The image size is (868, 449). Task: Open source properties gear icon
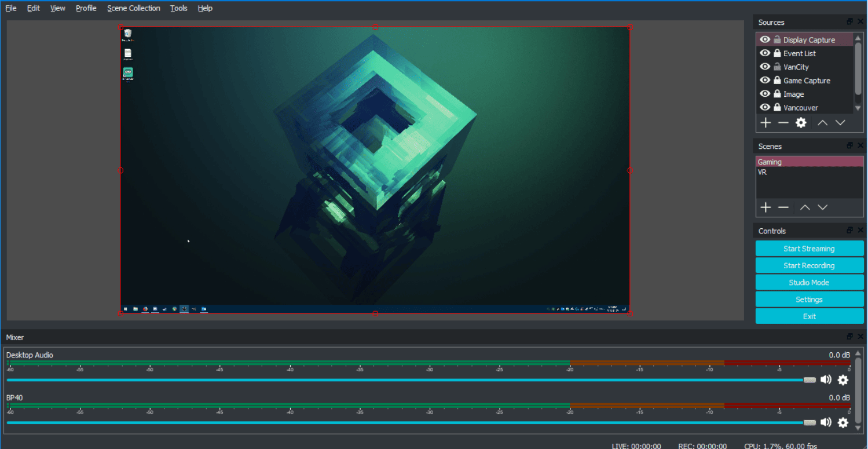pyautogui.click(x=801, y=123)
